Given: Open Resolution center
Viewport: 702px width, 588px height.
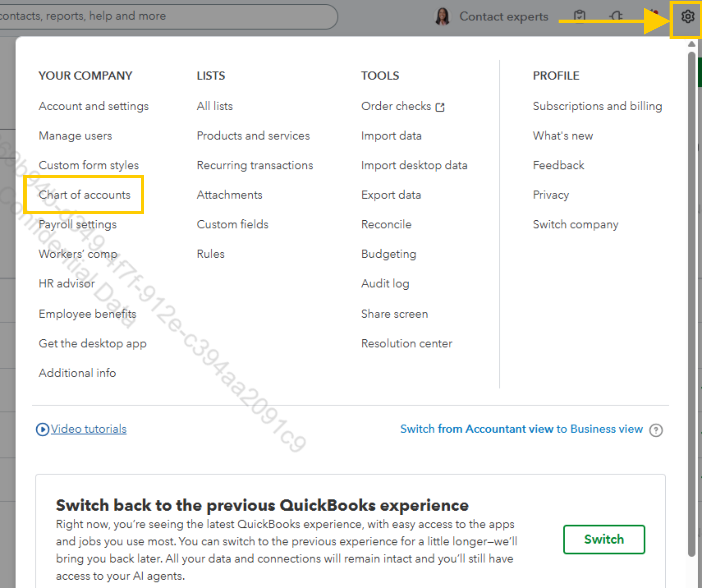Looking at the screenshot, I should (x=406, y=344).
